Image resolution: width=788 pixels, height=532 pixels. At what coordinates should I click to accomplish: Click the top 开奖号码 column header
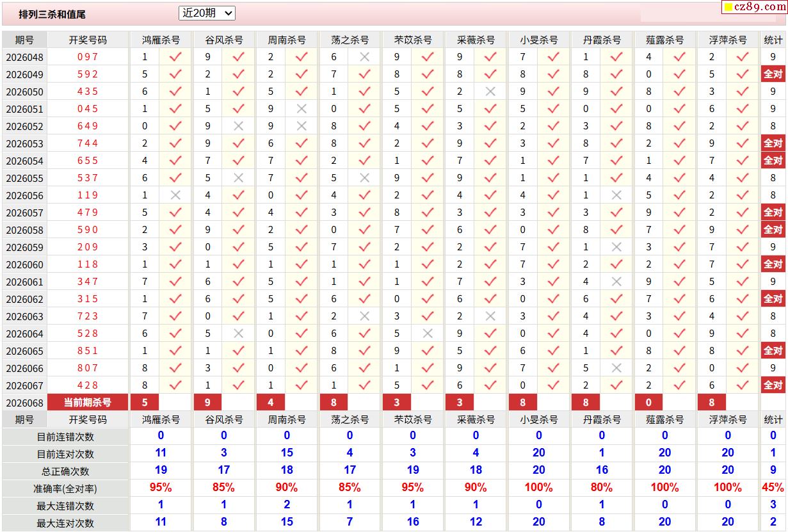(x=88, y=40)
